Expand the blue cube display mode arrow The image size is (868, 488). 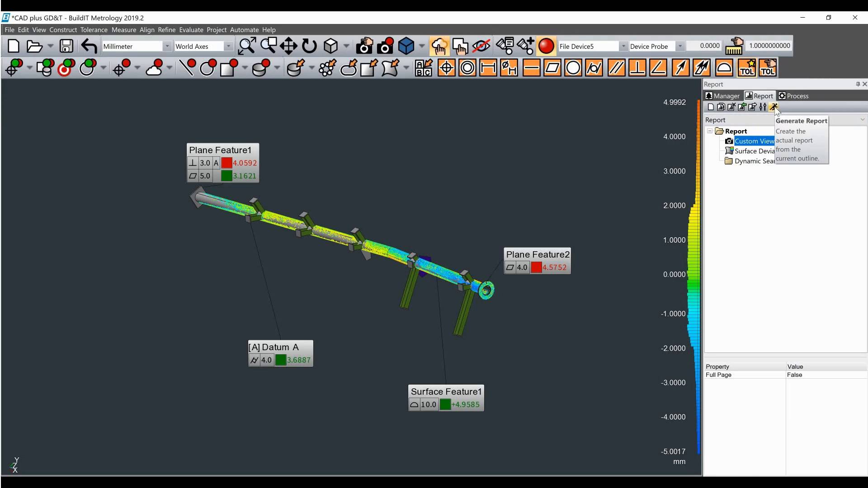coord(422,46)
